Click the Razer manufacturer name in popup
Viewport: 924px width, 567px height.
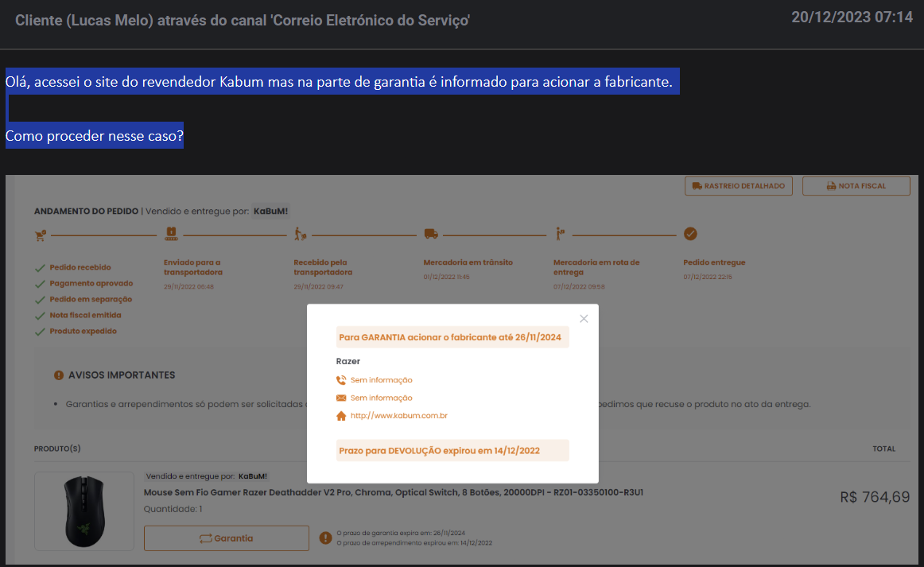347,361
